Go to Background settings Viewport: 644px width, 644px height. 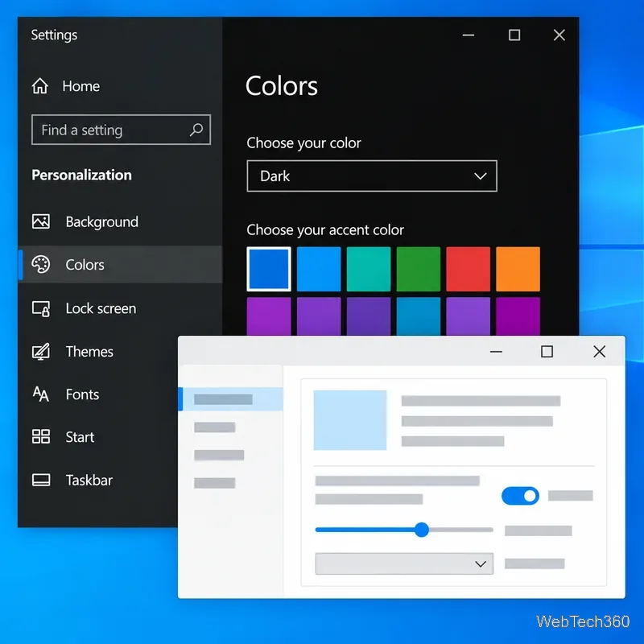tap(102, 222)
